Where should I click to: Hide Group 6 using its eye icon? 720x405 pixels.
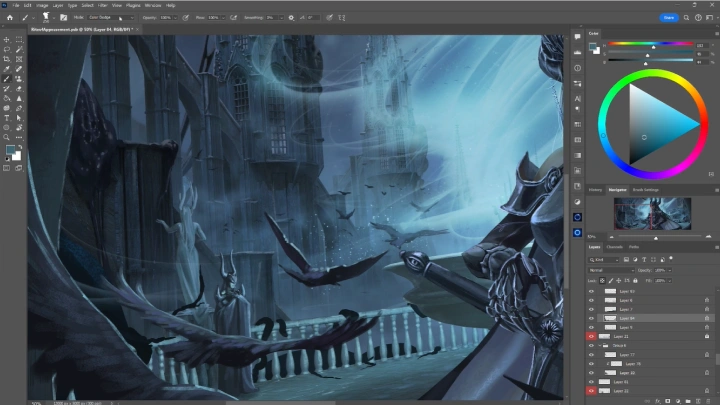click(591, 345)
